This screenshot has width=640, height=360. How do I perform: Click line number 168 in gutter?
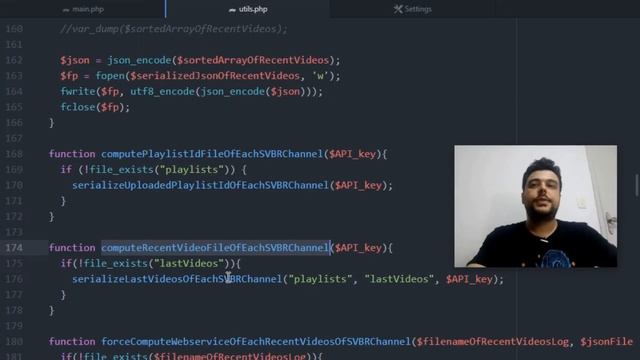point(14,154)
